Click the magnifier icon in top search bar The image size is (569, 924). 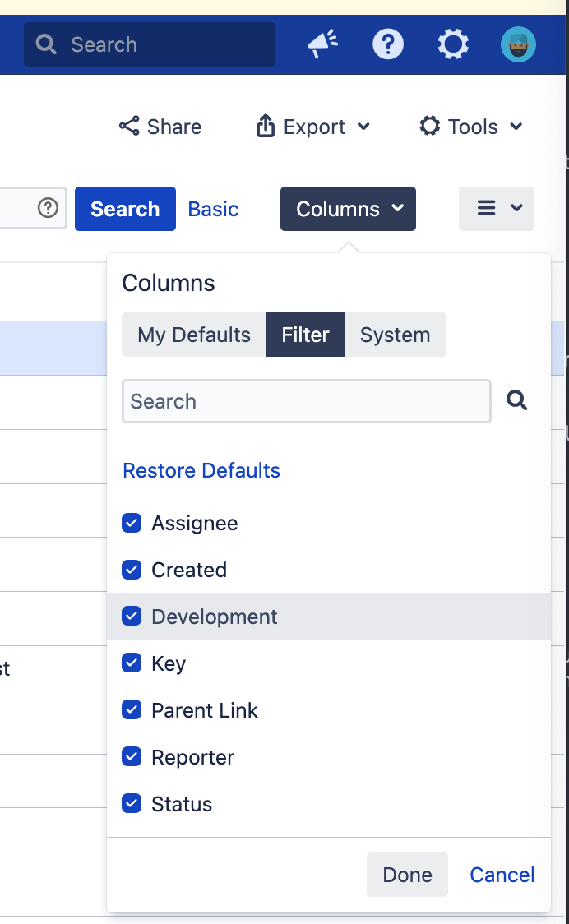(x=47, y=44)
